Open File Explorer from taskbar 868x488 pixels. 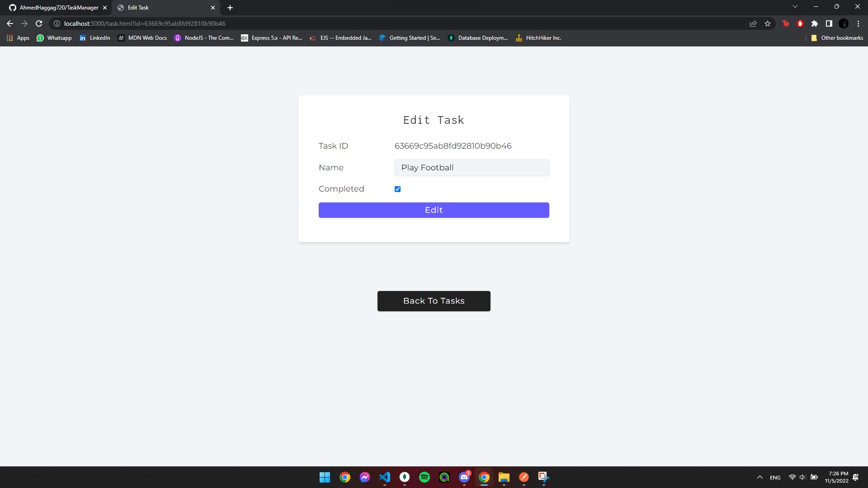coord(504,477)
